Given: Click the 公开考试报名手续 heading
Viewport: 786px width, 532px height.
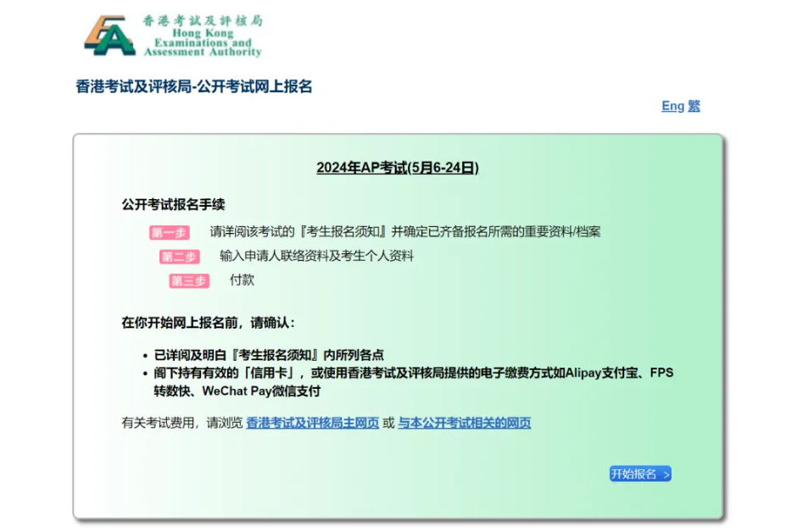Looking at the screenshot, I should (x=173, y=204).
